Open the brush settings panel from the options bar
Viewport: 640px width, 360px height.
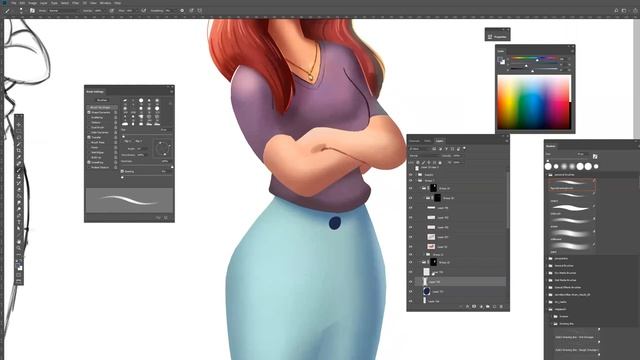point(32,11)
